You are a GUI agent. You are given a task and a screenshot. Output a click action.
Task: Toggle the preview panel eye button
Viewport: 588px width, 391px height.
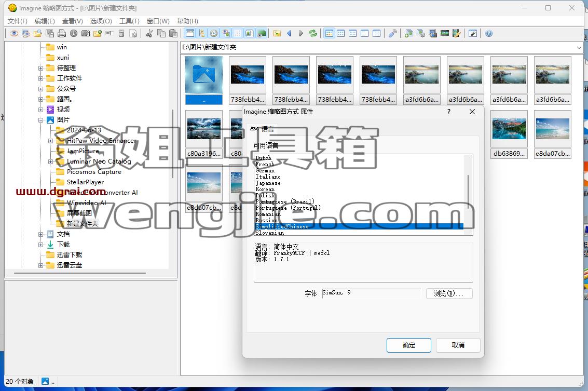226,33
